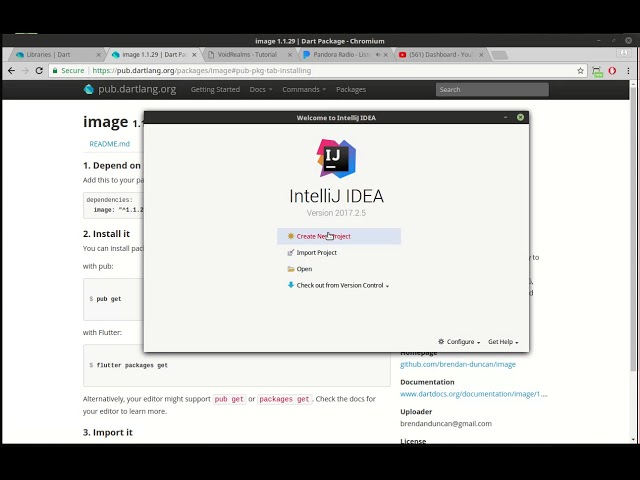
Task: Open the Chromium three-dot menu
Action: tap(628, 71)
